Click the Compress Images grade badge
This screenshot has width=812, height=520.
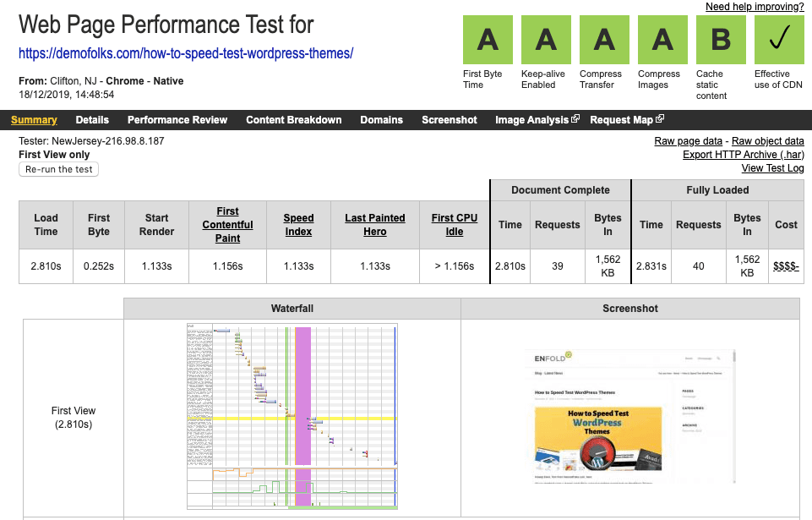pyautogui.click(x=663, y=40)
